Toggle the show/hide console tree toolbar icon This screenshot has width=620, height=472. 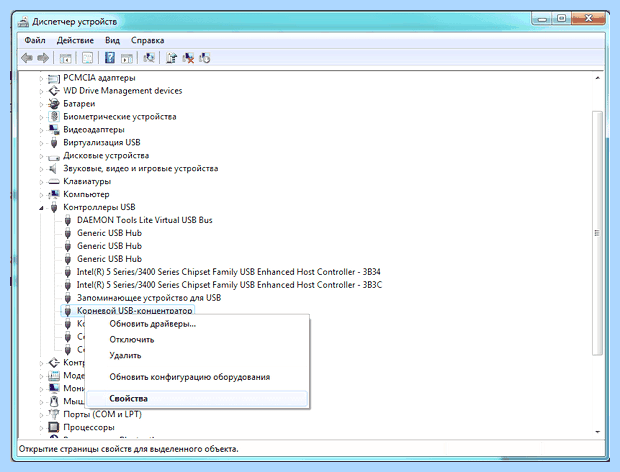66,58
